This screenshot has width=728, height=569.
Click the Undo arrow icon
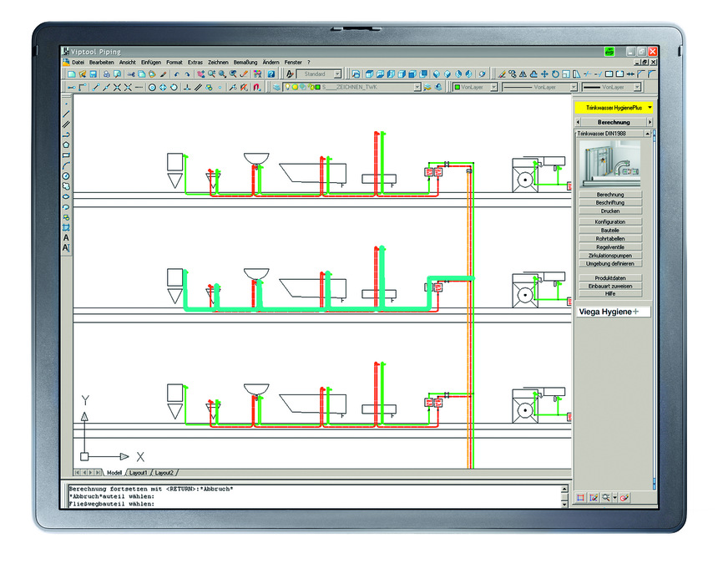175,74
